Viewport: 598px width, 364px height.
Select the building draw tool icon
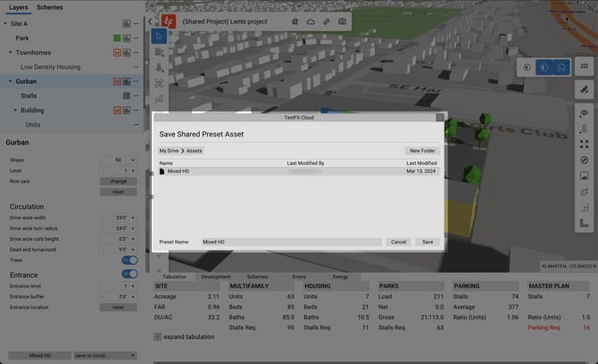159,52
